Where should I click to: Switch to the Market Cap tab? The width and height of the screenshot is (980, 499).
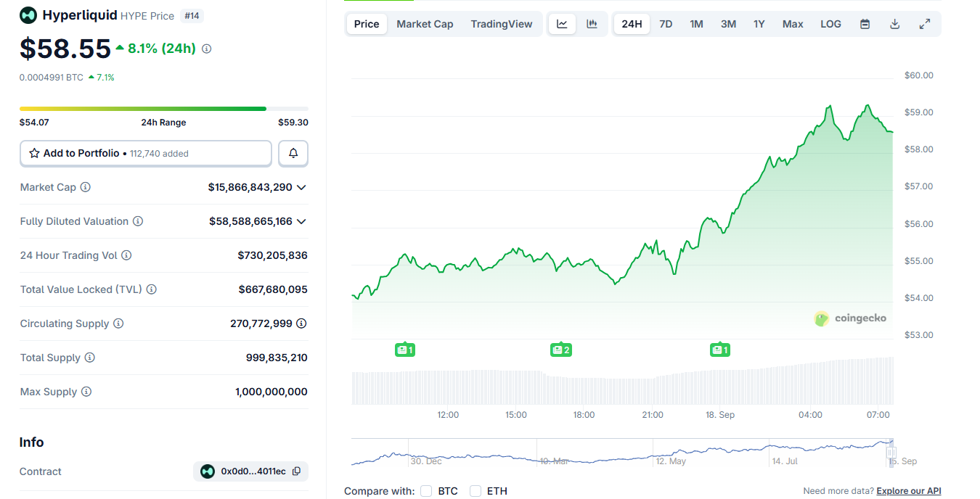click(424, 23)
